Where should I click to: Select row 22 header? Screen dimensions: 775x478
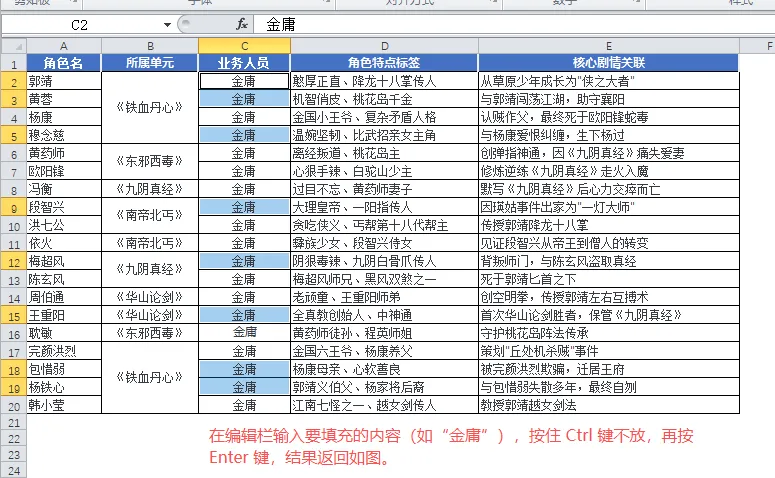(x=14, y=438)
